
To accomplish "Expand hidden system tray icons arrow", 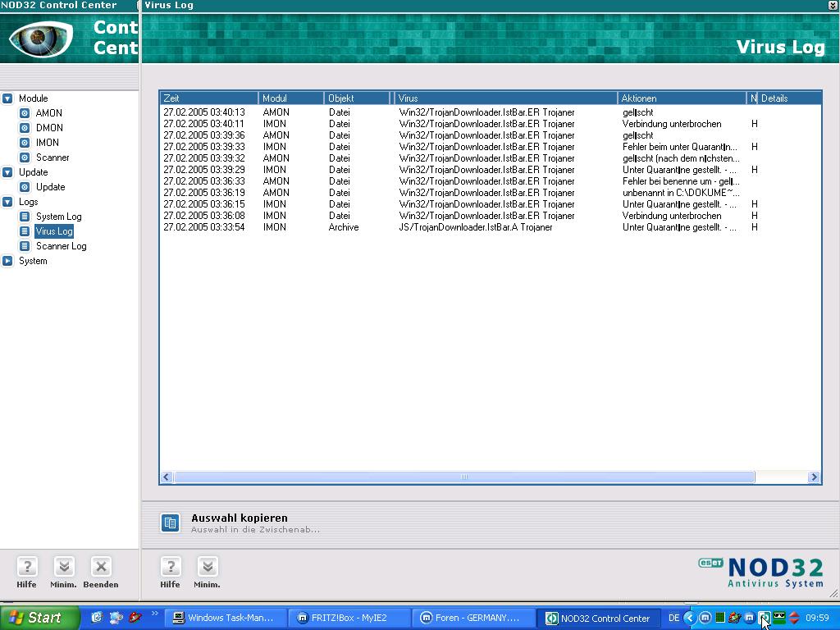I will coord(689,618).
